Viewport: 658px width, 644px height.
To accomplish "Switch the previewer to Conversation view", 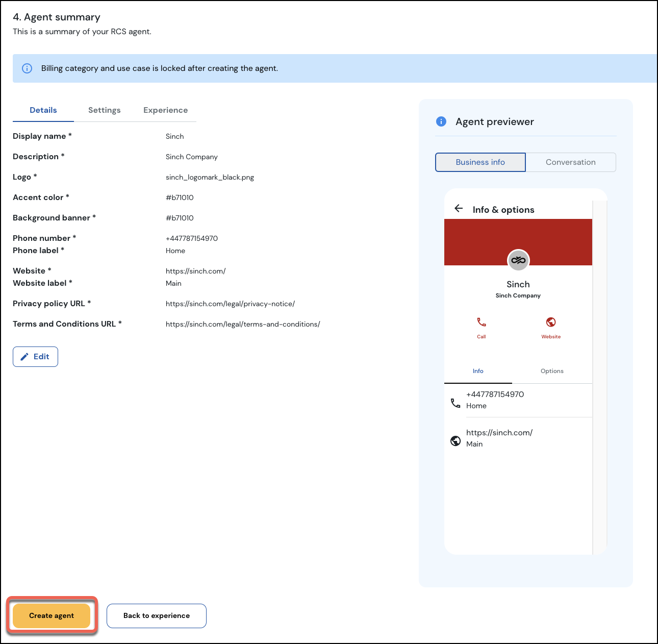I will click(x=570, y=162).
